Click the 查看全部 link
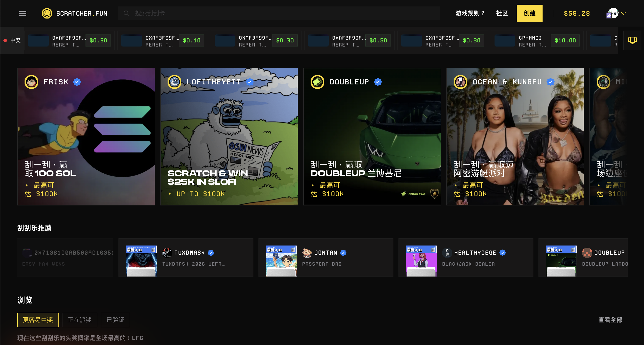Image resolution: width=644 pixels, height=345 pixels. tap(610, 320)
